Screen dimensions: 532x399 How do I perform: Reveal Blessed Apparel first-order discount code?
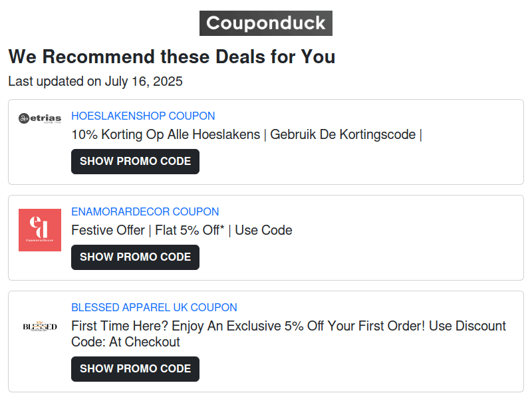(135, 368)
